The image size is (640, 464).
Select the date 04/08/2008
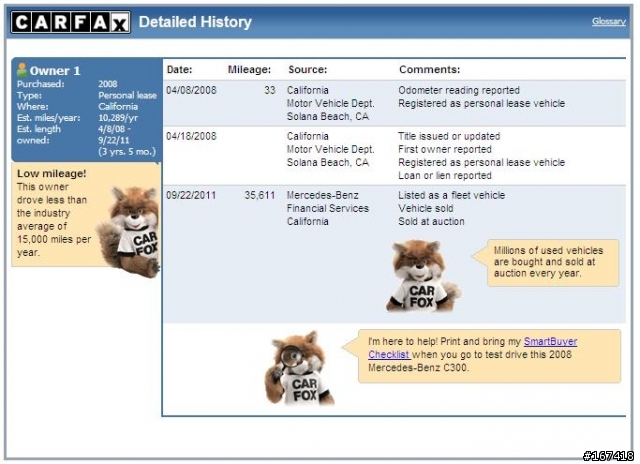(191, 90)
